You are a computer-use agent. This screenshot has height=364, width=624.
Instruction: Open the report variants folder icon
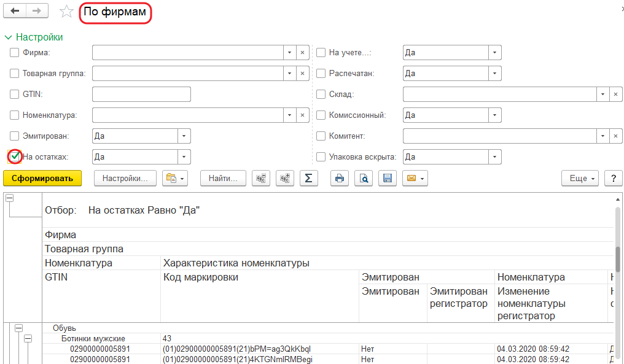[x=176, y=179]
